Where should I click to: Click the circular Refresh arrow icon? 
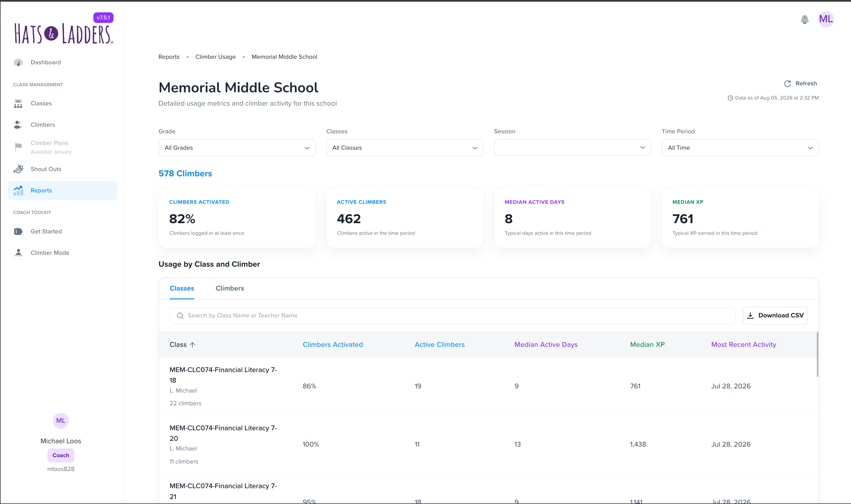(x=787, y=83)
